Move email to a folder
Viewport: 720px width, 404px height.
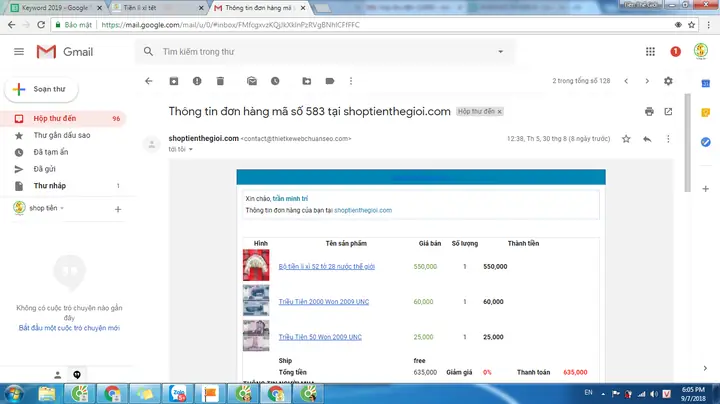click(x=307, y=81)
